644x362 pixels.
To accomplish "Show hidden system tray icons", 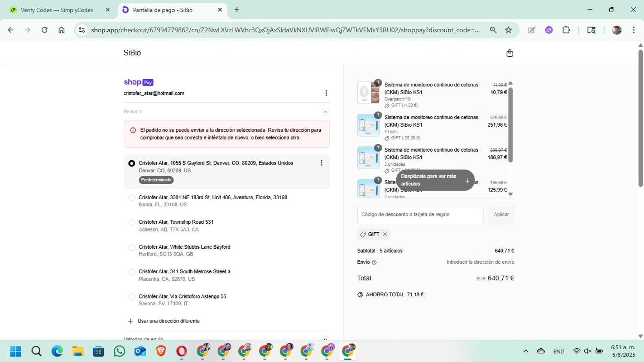I will [x=526, y=351].
